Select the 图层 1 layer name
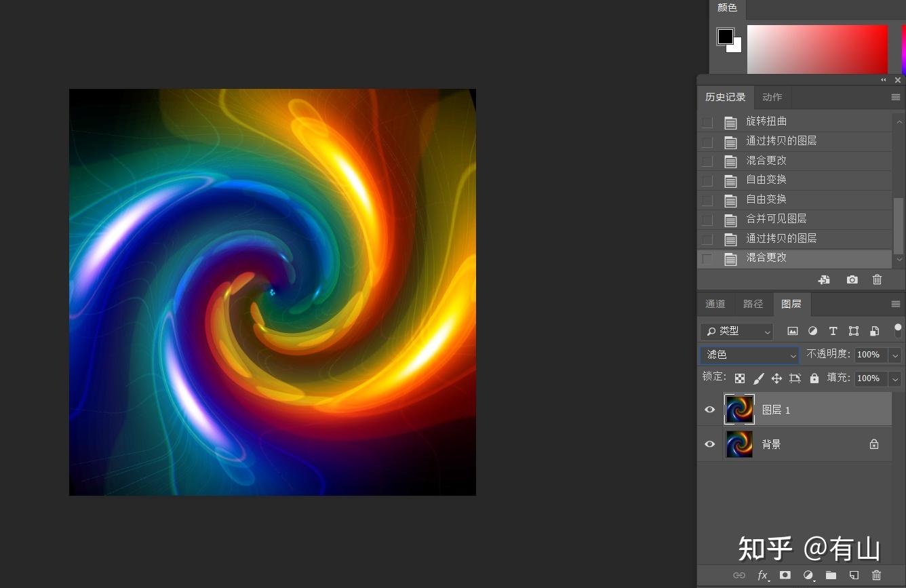The image size is (906, 588). pos(776,410)
